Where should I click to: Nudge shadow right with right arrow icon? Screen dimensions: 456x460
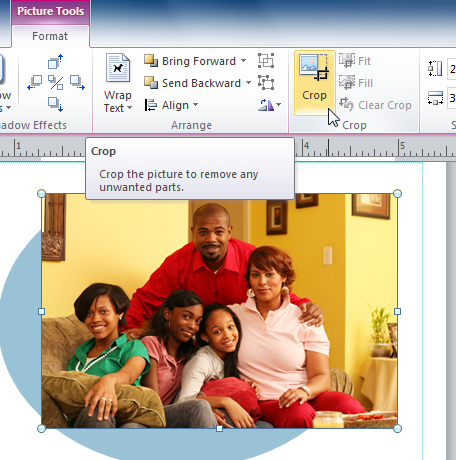[77, 82]
